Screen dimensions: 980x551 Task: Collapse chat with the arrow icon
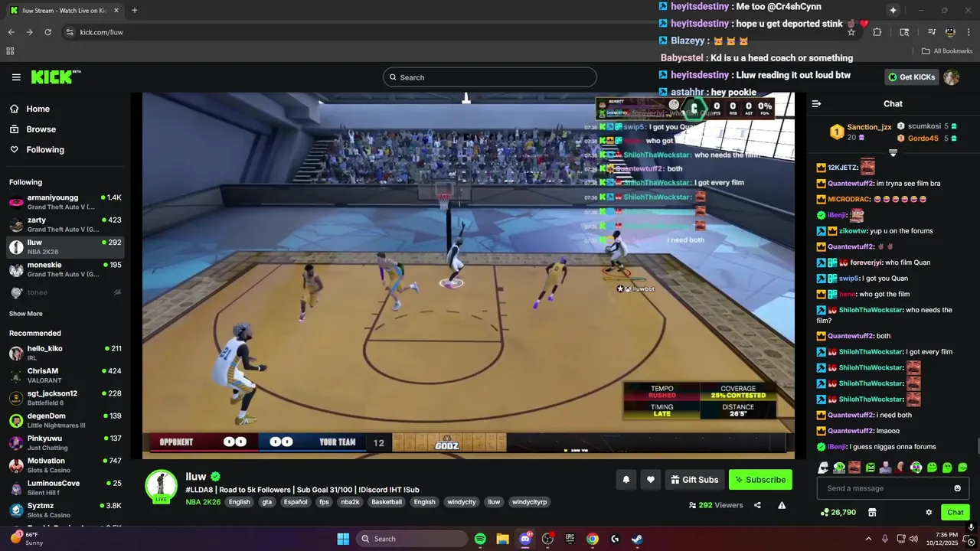(x=816, y=103)
